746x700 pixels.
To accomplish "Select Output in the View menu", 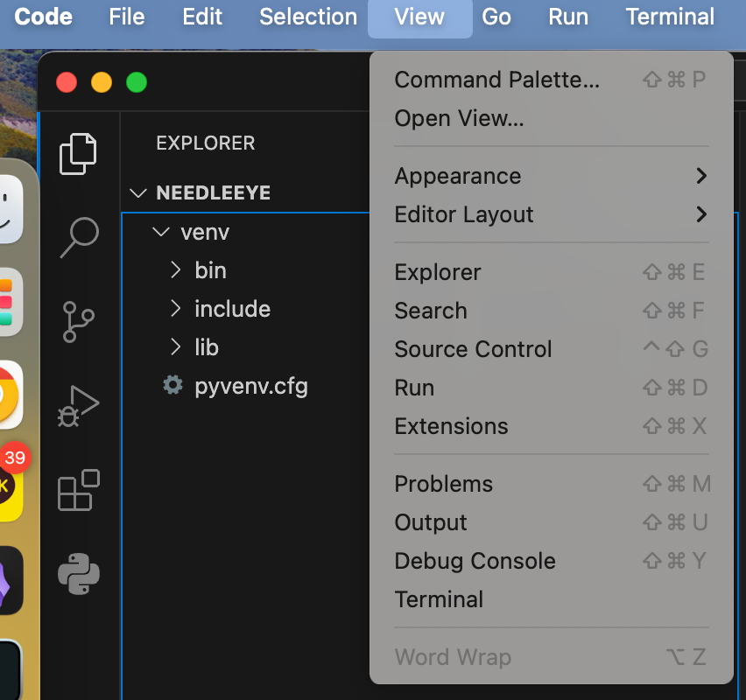I will tap(551, 522).
